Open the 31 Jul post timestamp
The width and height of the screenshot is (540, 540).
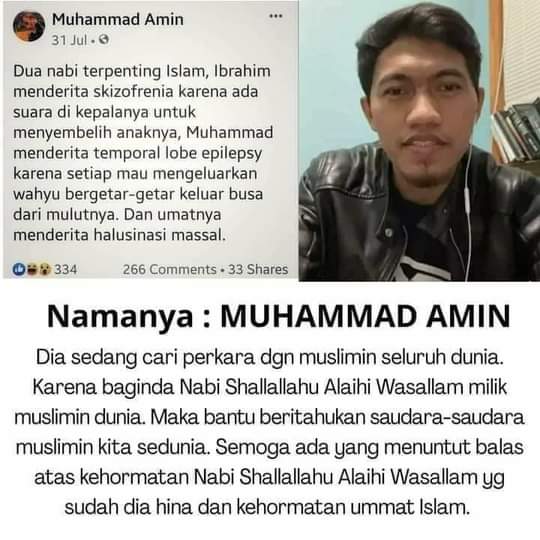69,40
